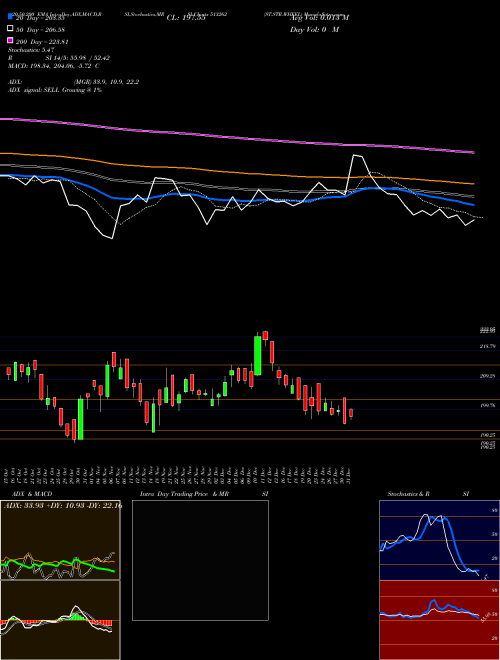This screenshot has width=500, height=660.
Task: Open the MACD histogram chart thumbnail
Action: pyautogui.click(x=60, y=620)
